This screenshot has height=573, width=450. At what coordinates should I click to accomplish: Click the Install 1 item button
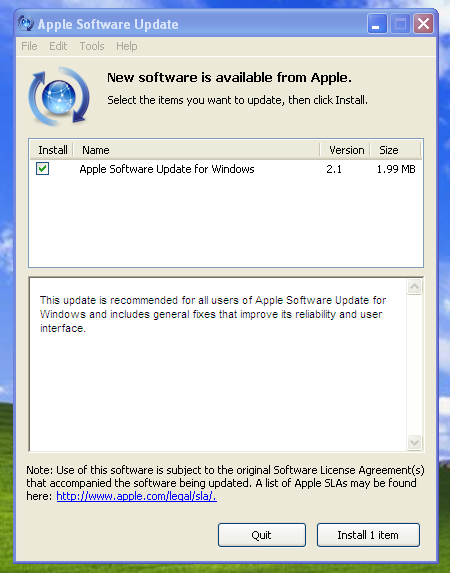pyautogui.click(x=368, y=535)
